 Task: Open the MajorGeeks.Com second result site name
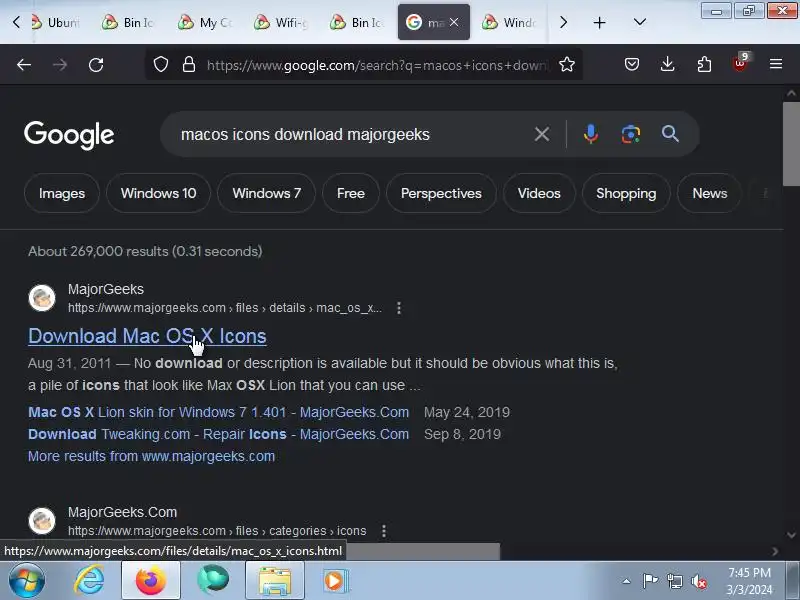point(122,512)
